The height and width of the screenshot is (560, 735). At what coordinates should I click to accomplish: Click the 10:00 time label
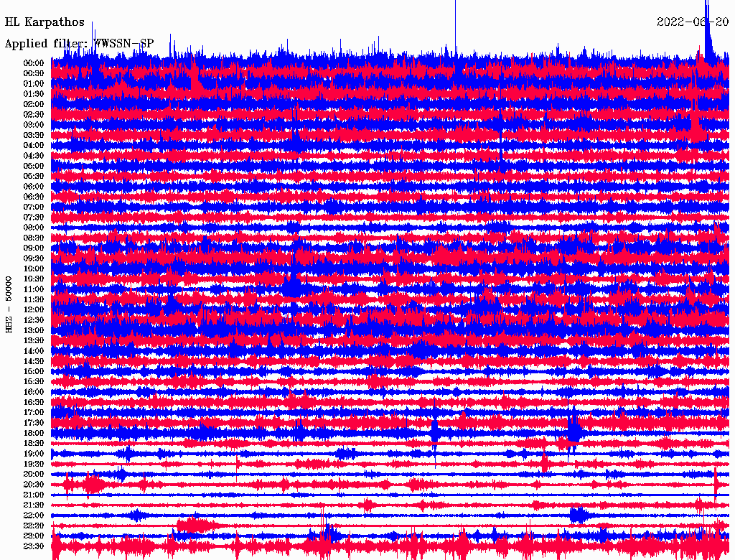coord(34,269)
